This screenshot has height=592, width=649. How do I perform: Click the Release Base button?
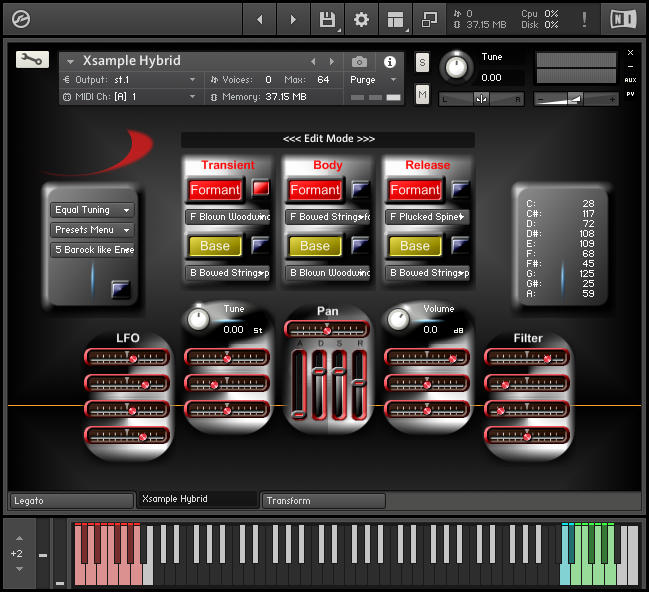[x=415, y=246]
